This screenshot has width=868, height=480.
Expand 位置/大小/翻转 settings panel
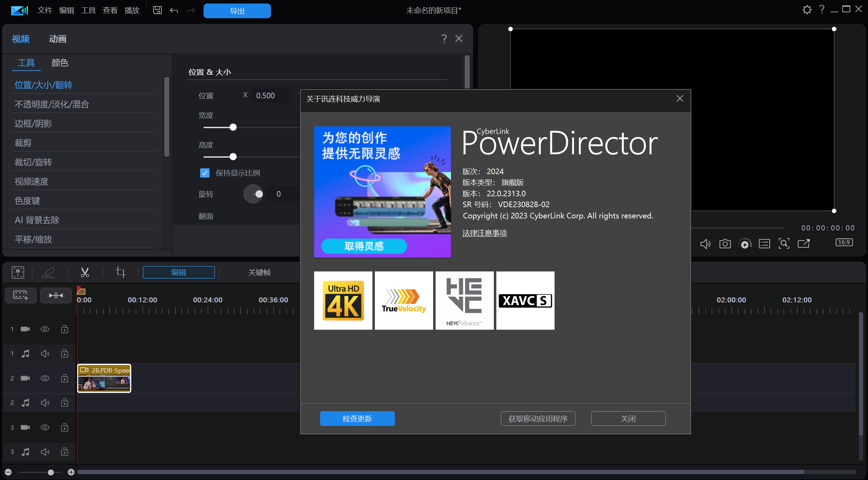point(44,83)
